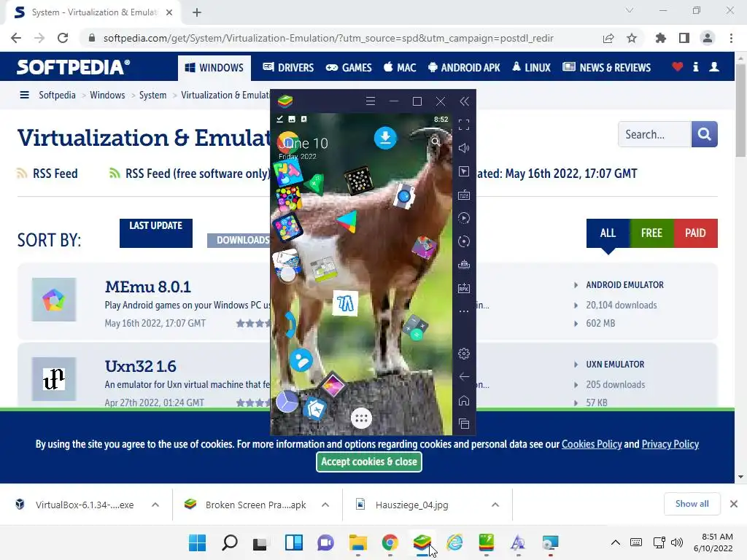Click the Chrome address bar URL
This screenshot has height=560, width=747.
click(328, 38)
